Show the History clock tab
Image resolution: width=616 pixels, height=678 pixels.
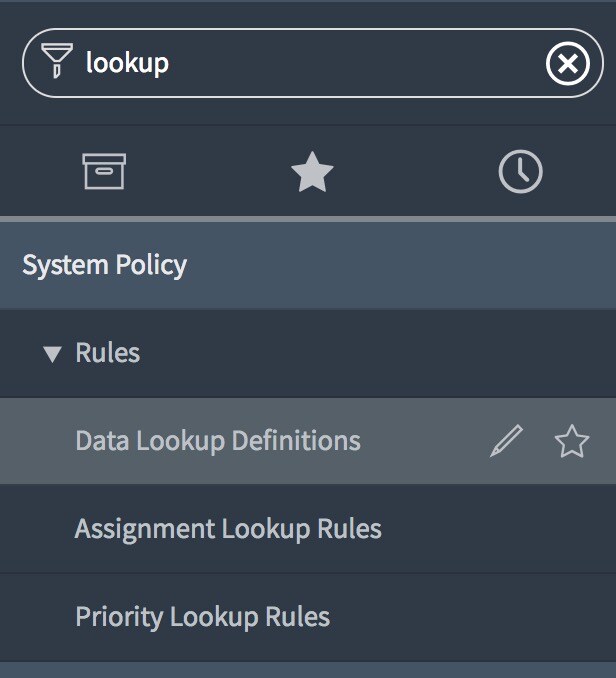pyautogui.click(x=520, y=171)
